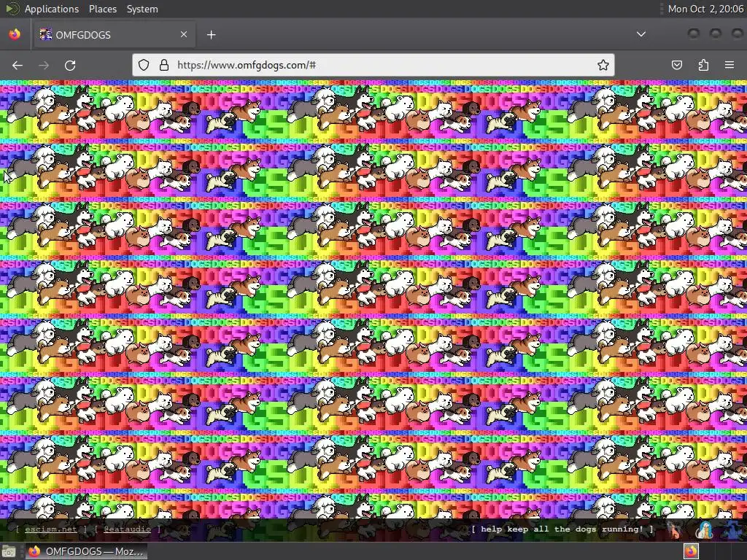Viewport: 747px width, 560px height.
Task: Click the Mon Oct 2 clock
Action: tap(705, 9)
